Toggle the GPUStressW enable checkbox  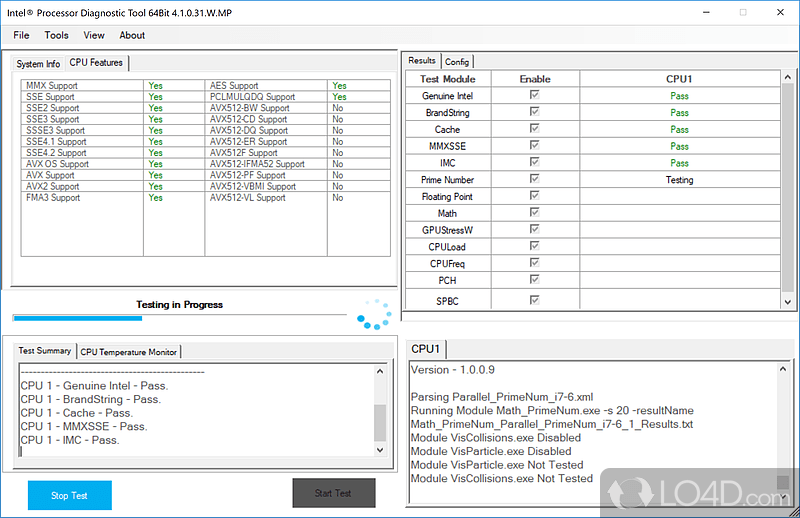click(535, 229)
